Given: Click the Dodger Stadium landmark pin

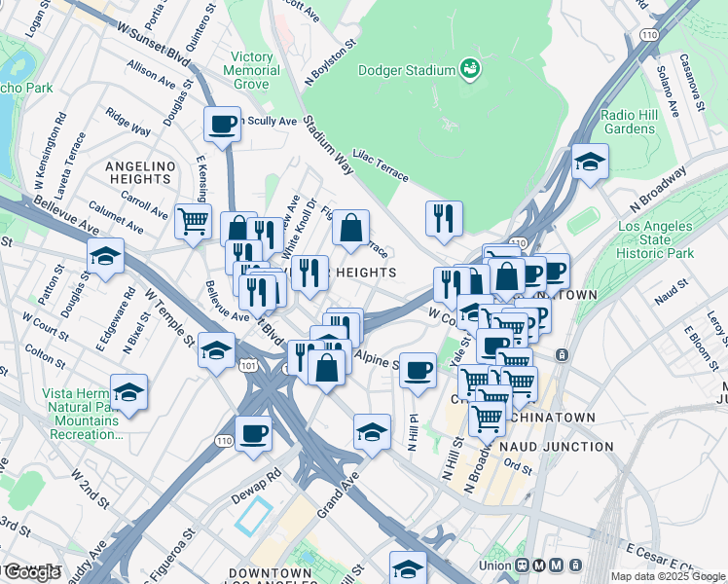Looking at the screenshot, I should point(470,70).
